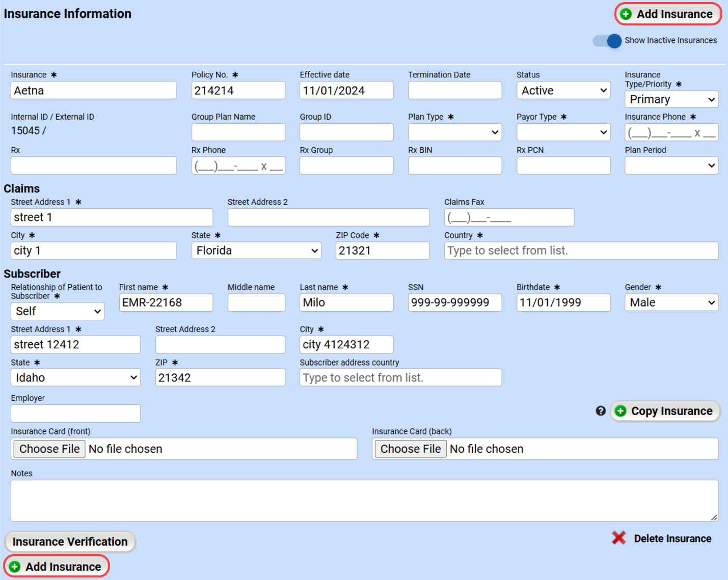The image size is (728, 580).
Task: Open the Gender dropdown showing Male
Action: point(671,302)
